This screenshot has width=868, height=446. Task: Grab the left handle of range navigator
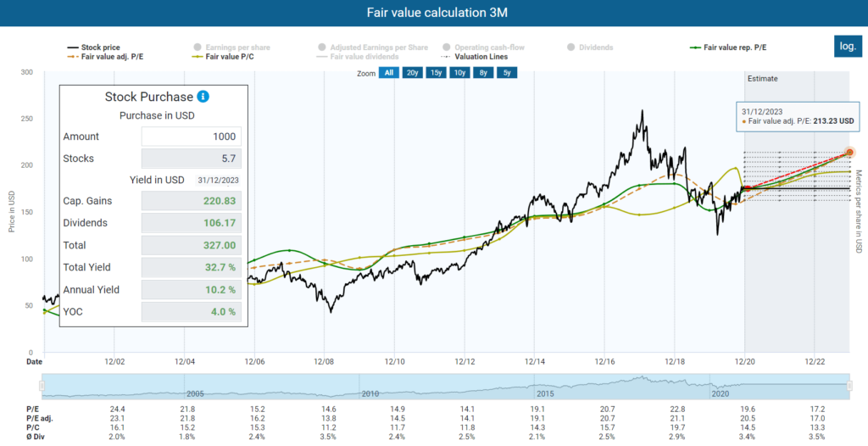(42, 386)
